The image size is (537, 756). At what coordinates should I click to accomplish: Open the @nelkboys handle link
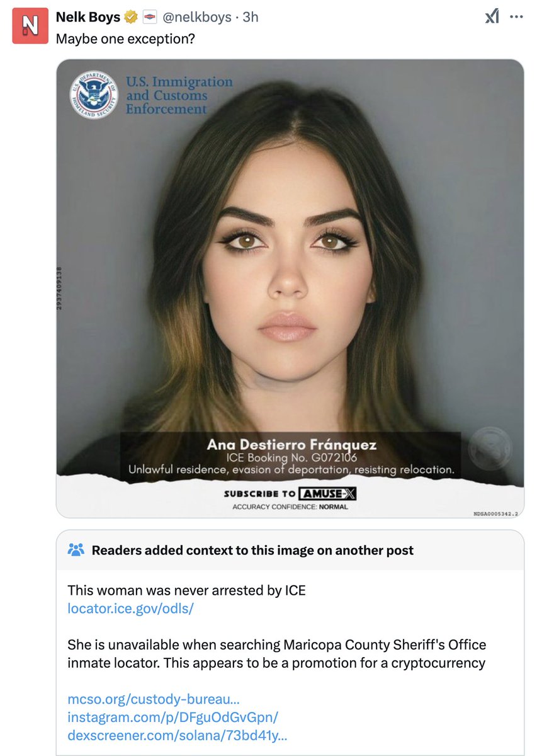pos(197,18)
